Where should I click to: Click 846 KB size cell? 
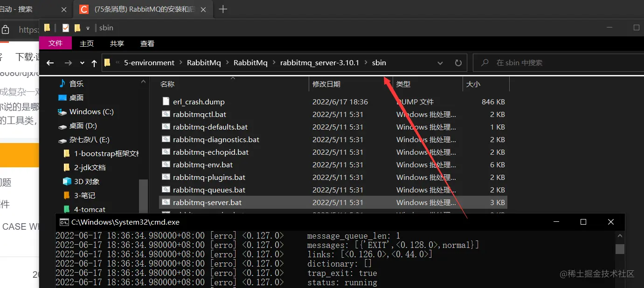(493, 102)
